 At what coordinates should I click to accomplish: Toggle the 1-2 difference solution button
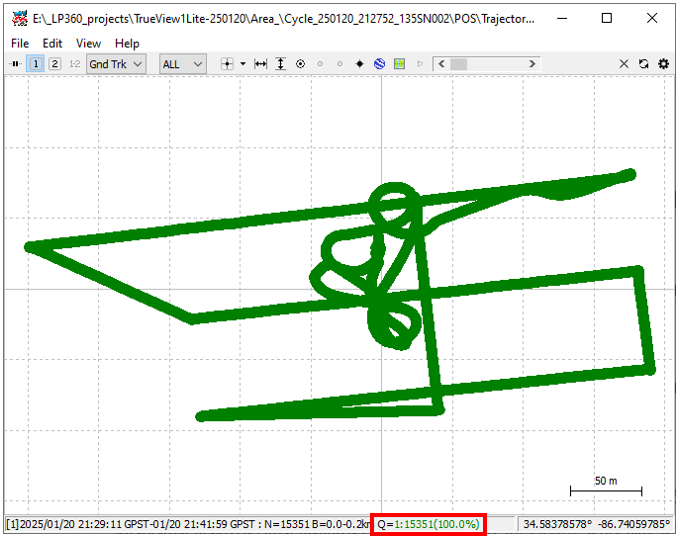pyautogui.click(x=75, y=64)
